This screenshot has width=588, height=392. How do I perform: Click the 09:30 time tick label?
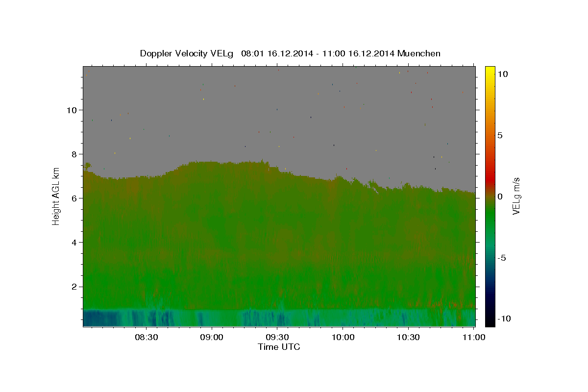click(277, 337)
